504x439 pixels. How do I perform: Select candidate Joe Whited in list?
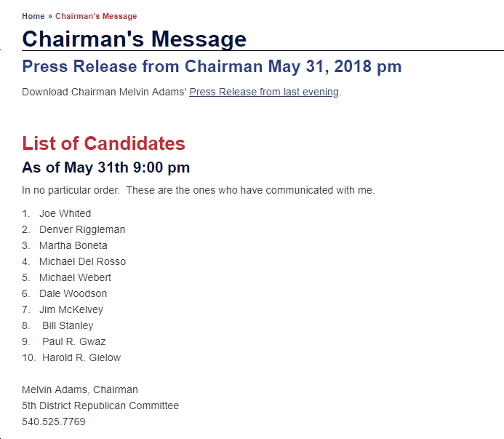tap(65, 213)
